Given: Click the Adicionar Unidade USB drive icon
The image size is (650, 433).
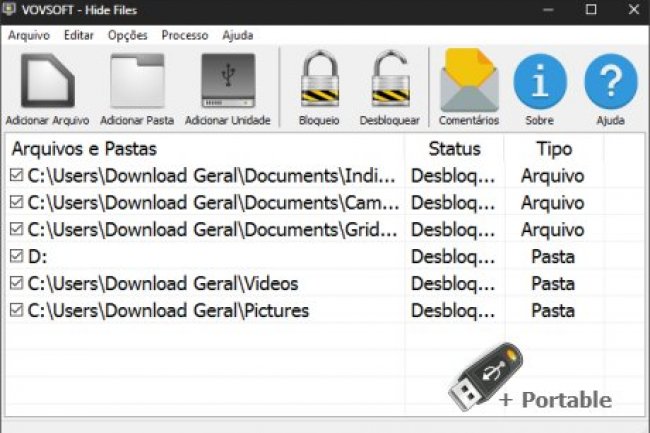Looking at the screenshot, I should coord(228,80).
